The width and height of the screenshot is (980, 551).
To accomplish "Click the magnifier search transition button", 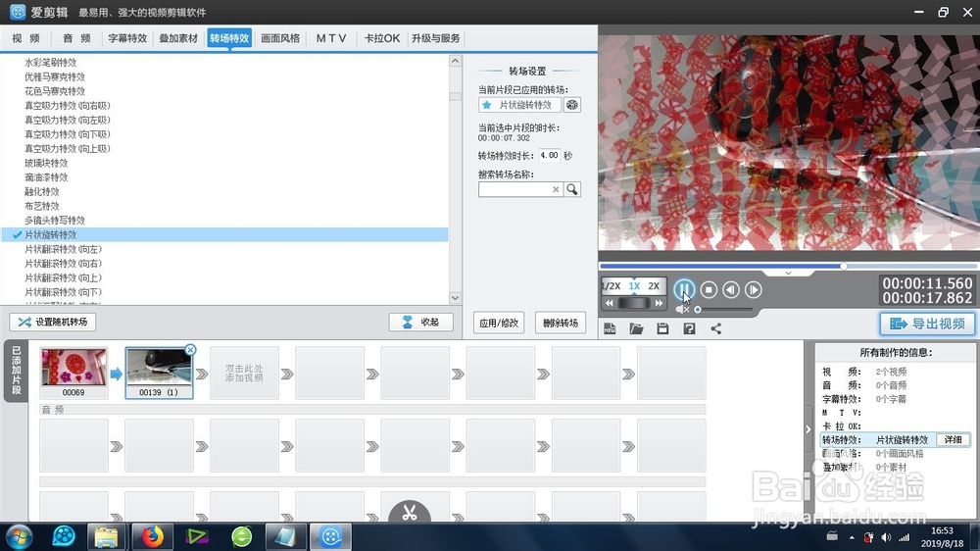I will point(572,189).
